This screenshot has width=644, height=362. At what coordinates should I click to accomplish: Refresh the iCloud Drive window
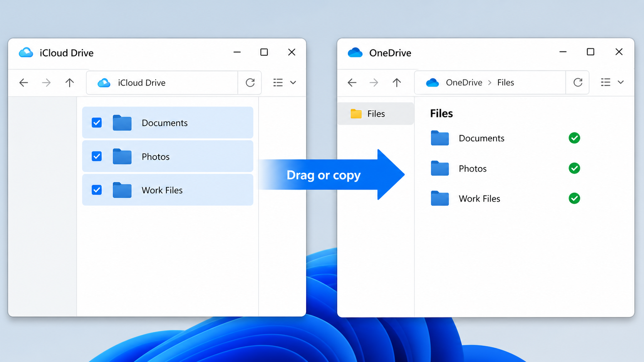coord(250,82)
